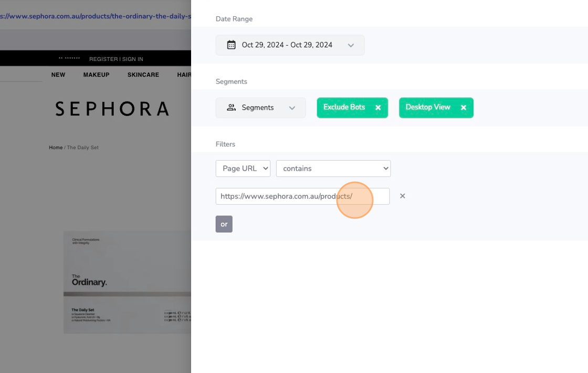588x373 pixels.
Task: Remove the Exclude Bots segment tag
Action: 378,108
